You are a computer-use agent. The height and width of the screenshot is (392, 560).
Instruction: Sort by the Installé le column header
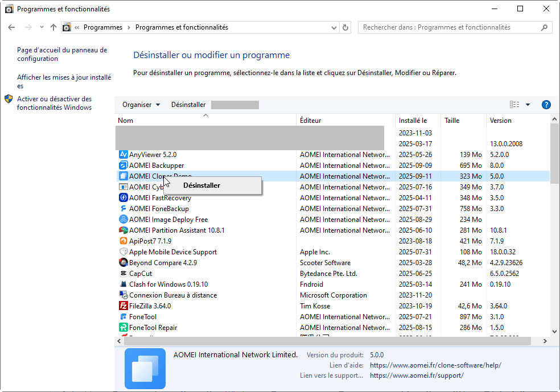418,120
